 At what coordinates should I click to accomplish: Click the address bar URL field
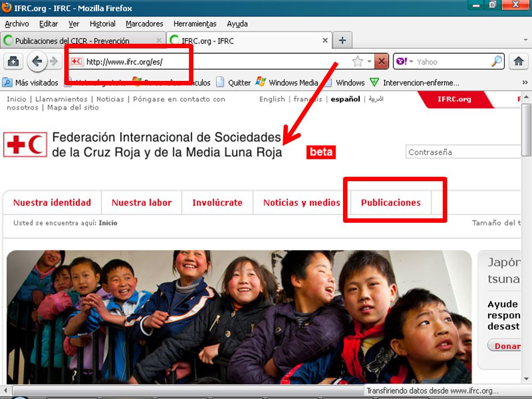click(217, 62)
